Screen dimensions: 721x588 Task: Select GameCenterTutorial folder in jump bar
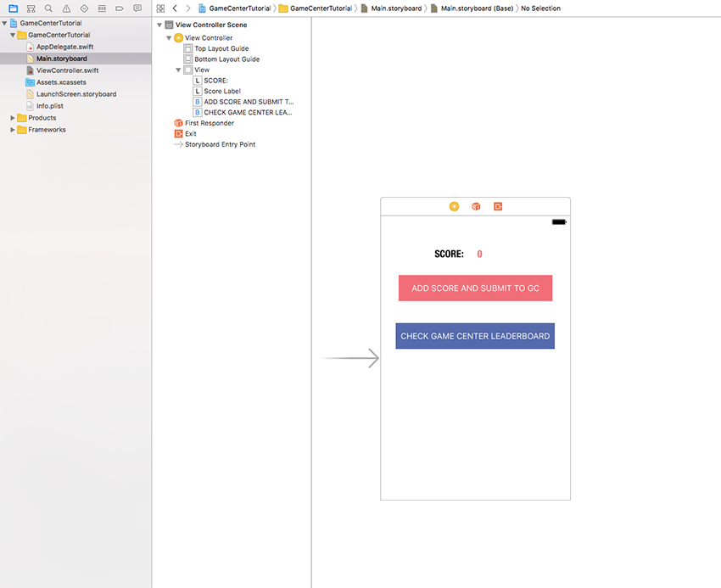pos(316,8)
